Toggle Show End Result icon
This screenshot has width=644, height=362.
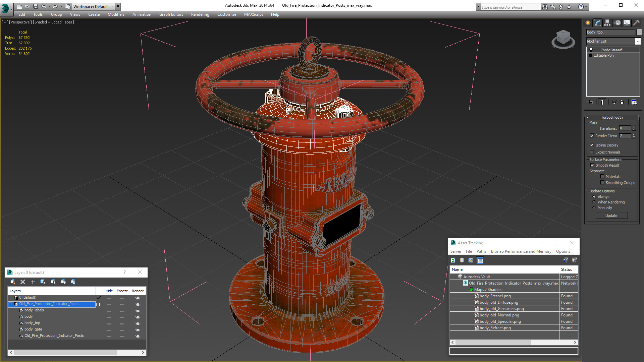(x=602, y=102)
